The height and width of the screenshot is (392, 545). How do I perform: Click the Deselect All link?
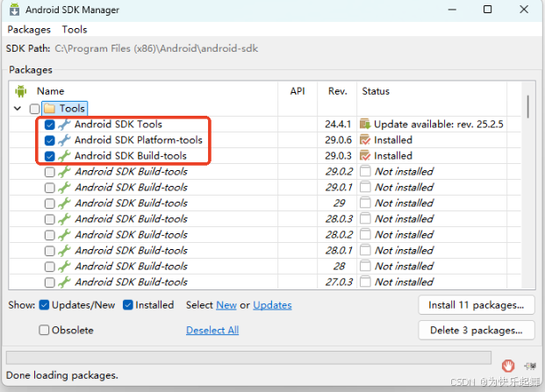[212, 331]
